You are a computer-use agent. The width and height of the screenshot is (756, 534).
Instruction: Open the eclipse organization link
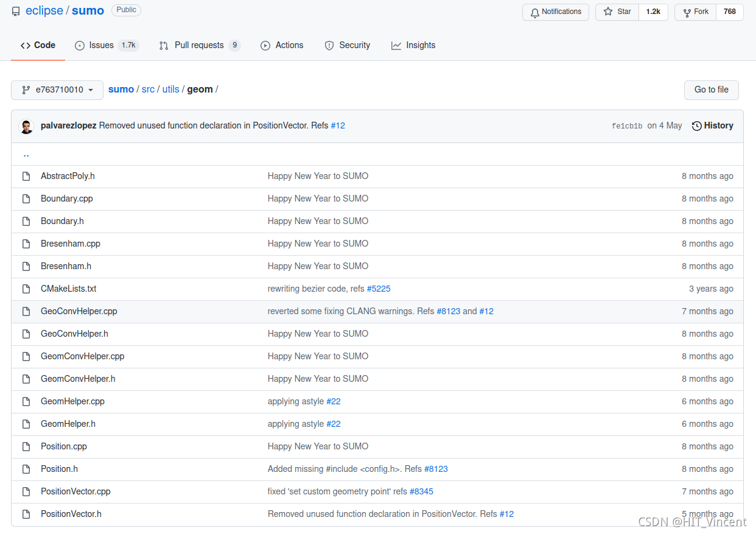44,11
